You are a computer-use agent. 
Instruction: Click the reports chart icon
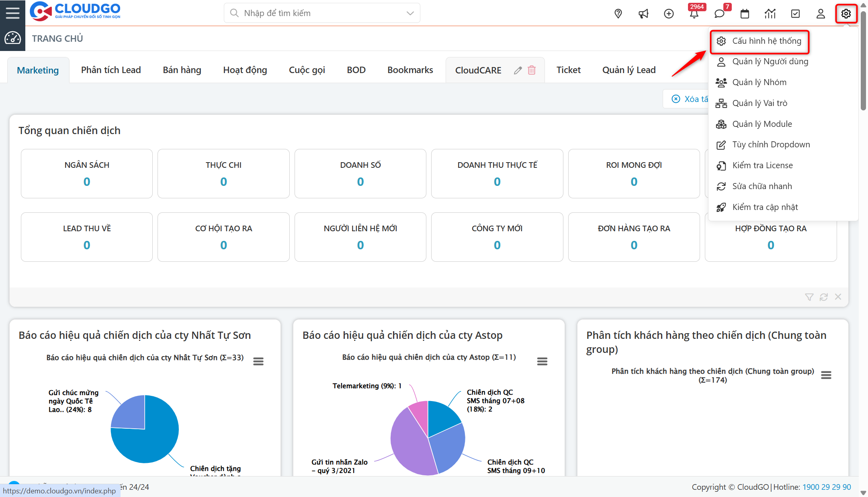click(770, 14)
